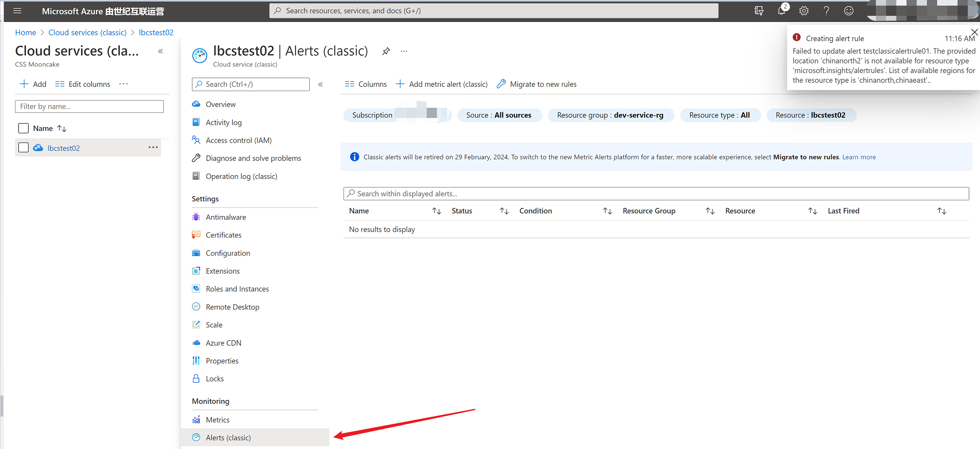This screenshot has width=980, height=449.
Task: Open the notifications bell icon
Action: pos(781,11)
